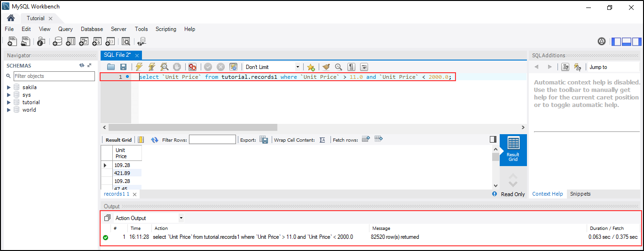Screen dimensions: 644x251
Task: Open inspector for the selected object
Action: point(41,41)
